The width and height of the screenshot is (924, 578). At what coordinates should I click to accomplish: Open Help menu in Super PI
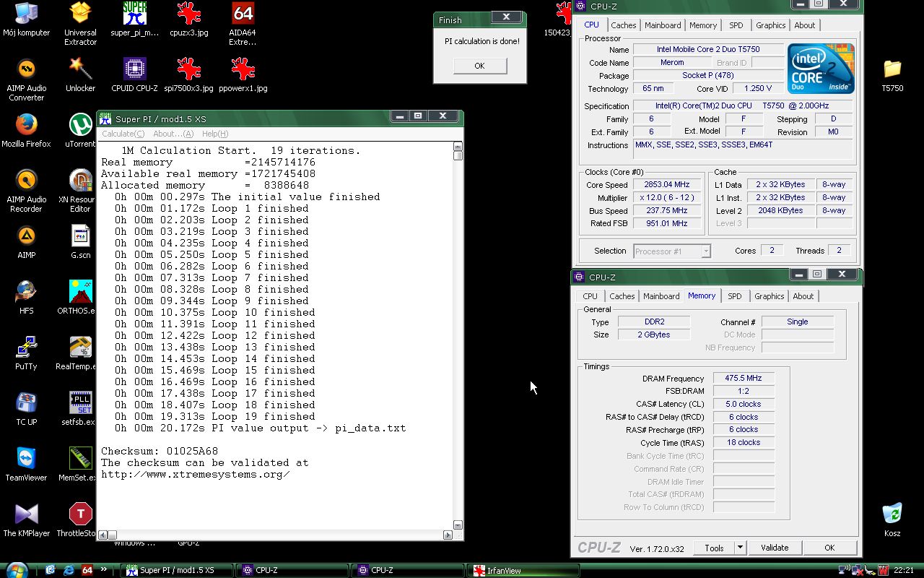point(215,134)
